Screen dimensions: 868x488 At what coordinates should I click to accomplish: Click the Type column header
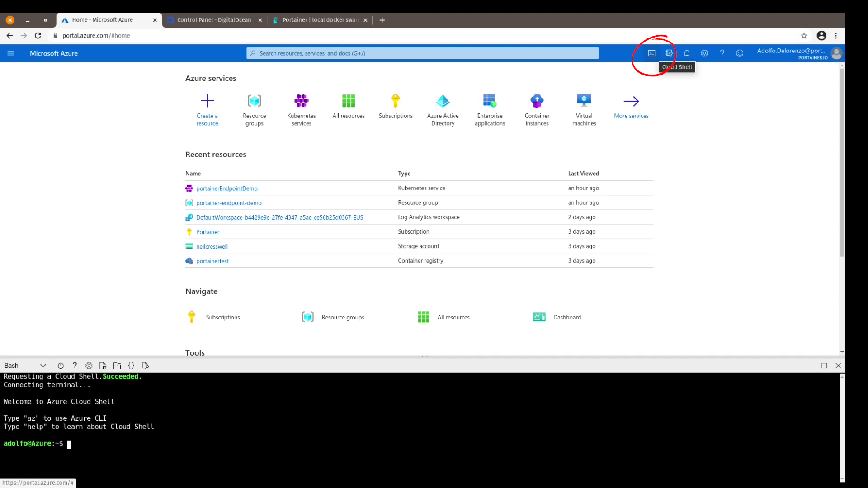[404, 174]
